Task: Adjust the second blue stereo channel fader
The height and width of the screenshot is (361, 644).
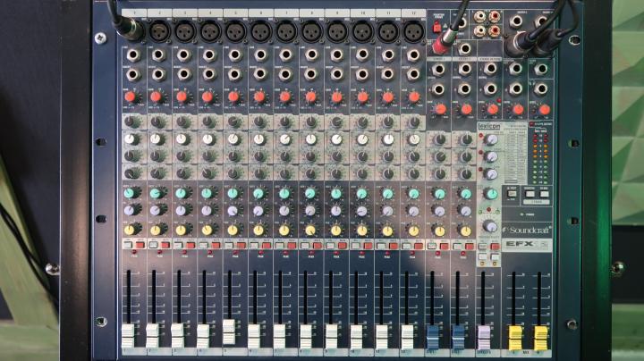Action: point(458,337)
